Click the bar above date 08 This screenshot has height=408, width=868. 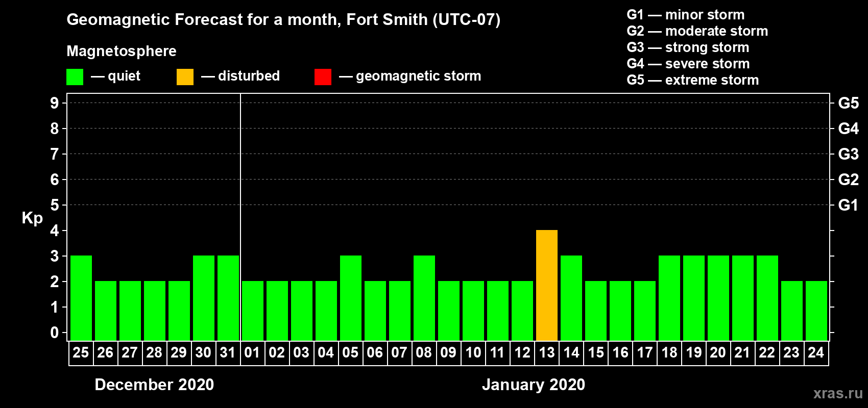pyautogui.click(x=424, y=298)
